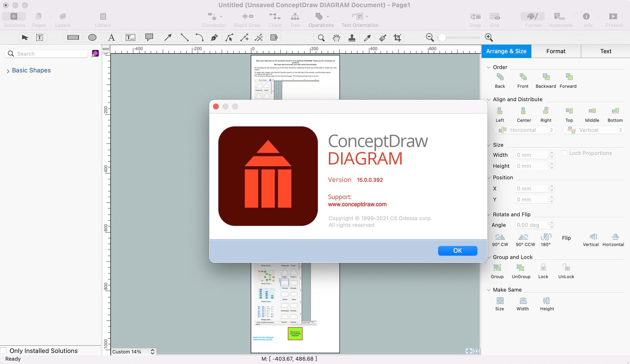Screen dimensions: 630x364
Task: Switch to the Format tab
Action: point(556,51)
